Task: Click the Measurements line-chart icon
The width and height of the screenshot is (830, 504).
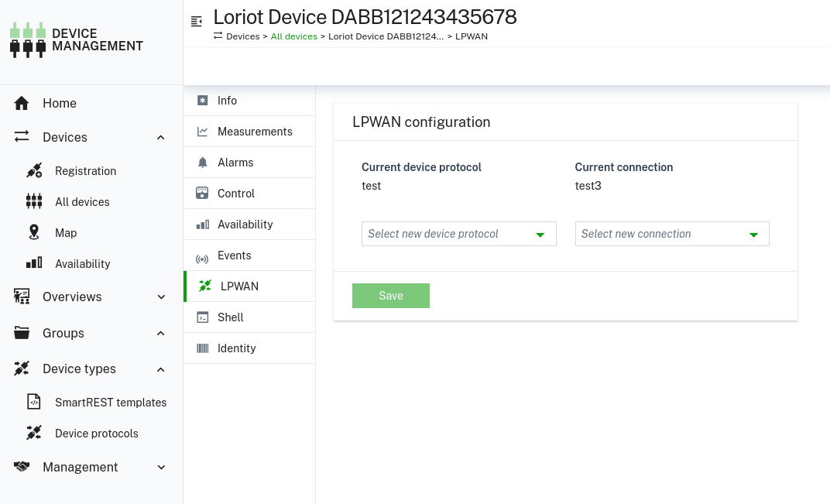Action: [x=202, y=131]
